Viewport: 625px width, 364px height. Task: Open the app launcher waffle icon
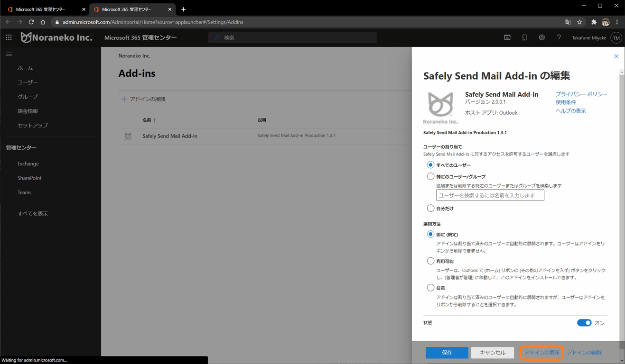[9, 37]
